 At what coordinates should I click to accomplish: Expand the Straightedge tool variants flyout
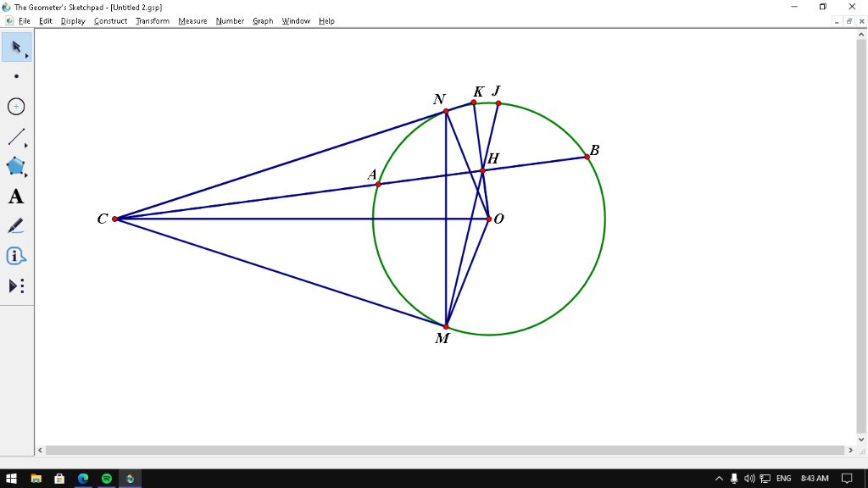26,146
